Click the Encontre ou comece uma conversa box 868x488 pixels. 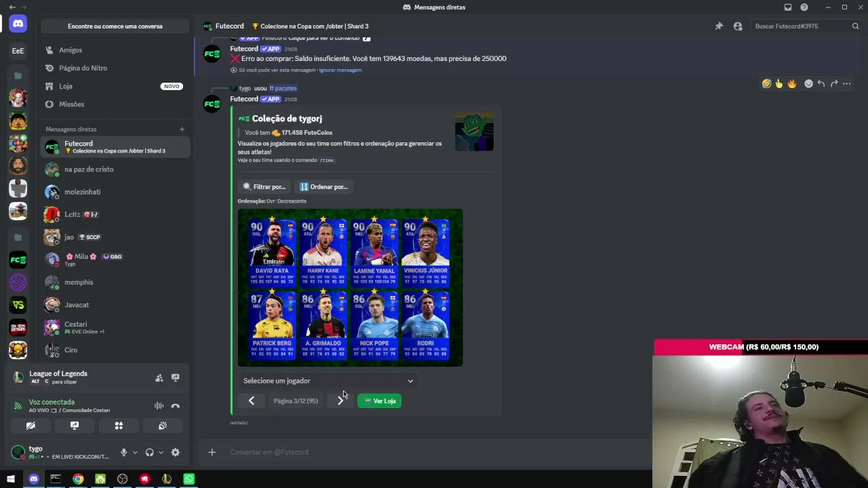[x=115, y=26]
